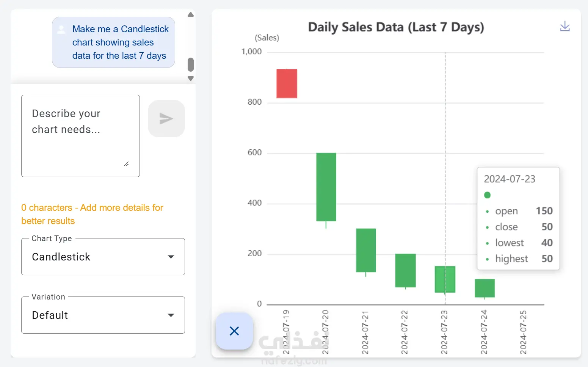Image resolution: width=588 pixels, height=367 pixels.
Task: Expand Candlestick dropdown arrow
Action: tap(171, 257)
